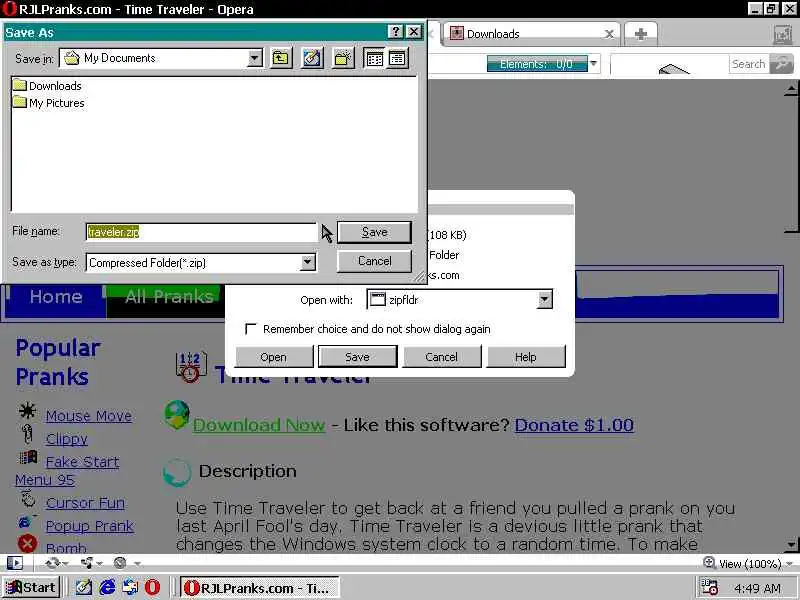Open the View Desktop icon in Save As

pos(312,58)
